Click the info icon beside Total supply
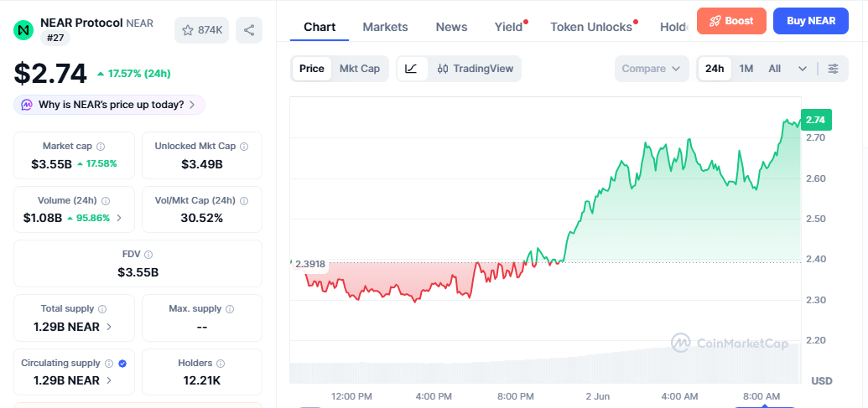The width and height of the screenshot is (868, 408). coord(102,309)
